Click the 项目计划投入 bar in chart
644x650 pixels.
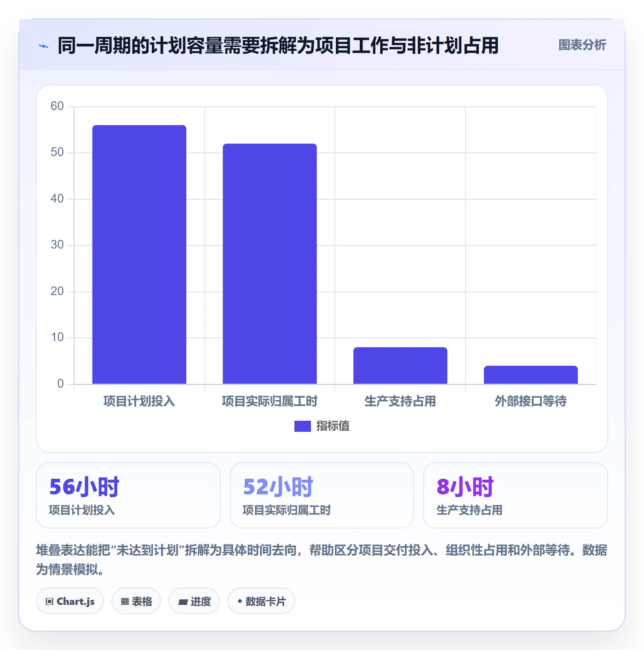point(139,255)
